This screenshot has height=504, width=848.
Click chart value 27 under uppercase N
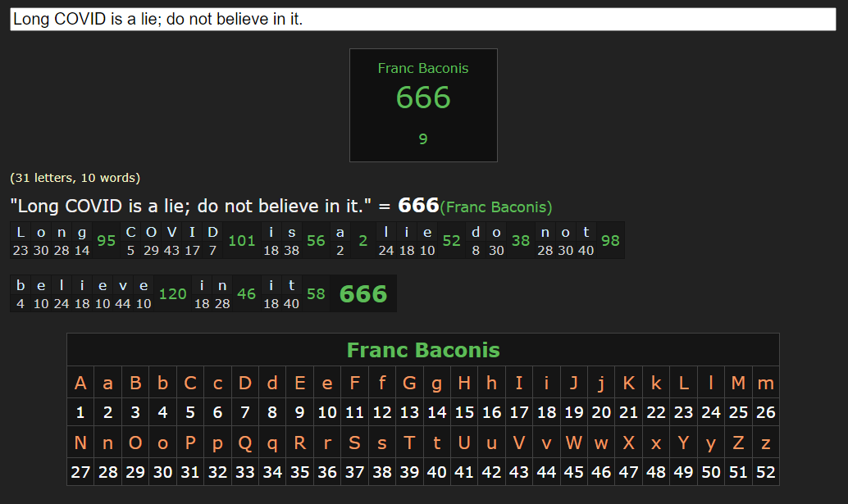pyautogui.click(x=80, y=473)
